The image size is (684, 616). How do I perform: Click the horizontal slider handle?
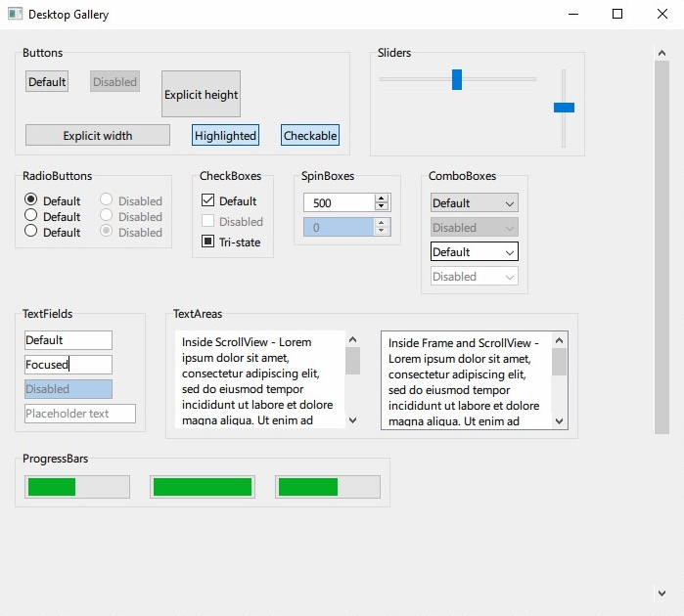[457, 79]
